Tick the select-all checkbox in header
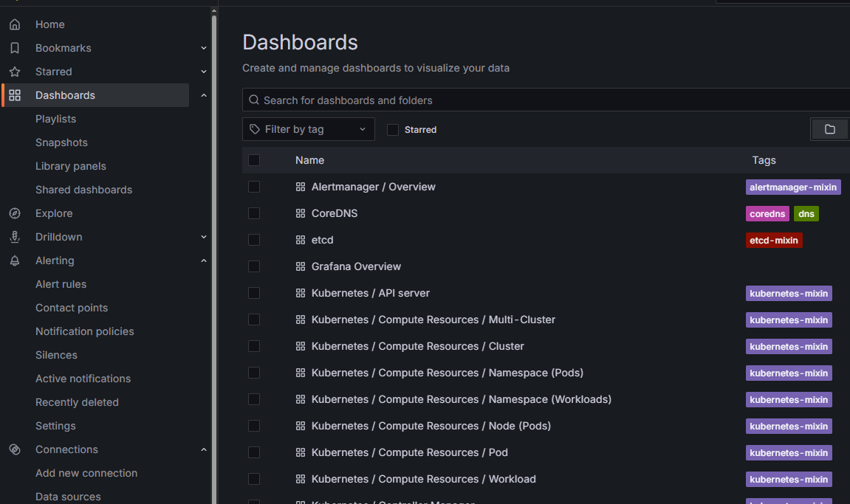Screen dimensions: 850x504 (x=254, y=160)
